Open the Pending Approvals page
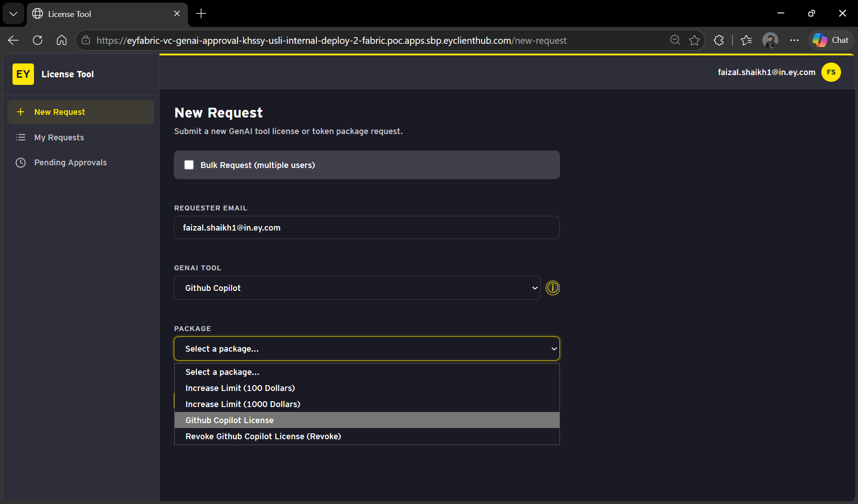This screenshot has height=504, width=858. (81, 163)
